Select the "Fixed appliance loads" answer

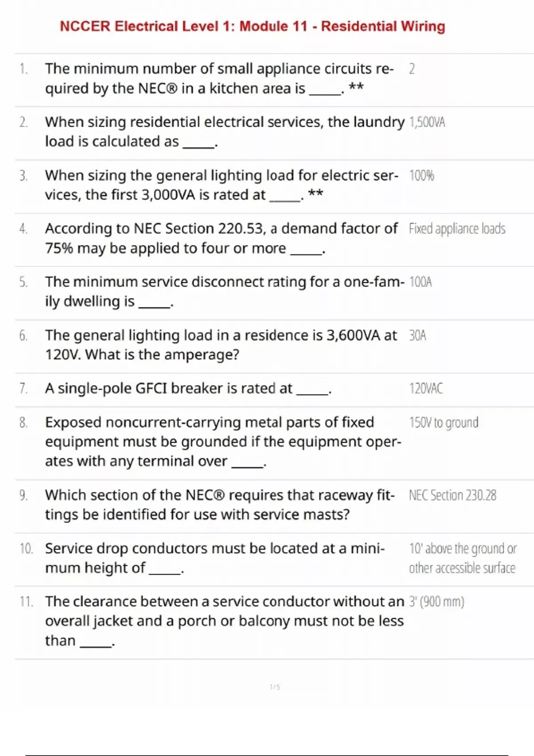457,229
